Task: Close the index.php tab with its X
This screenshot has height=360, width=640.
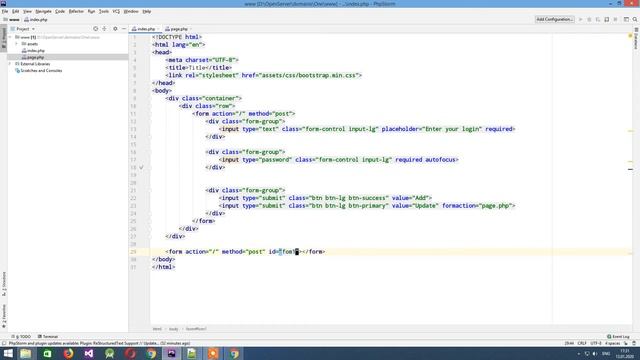Action: coord(158,29)
